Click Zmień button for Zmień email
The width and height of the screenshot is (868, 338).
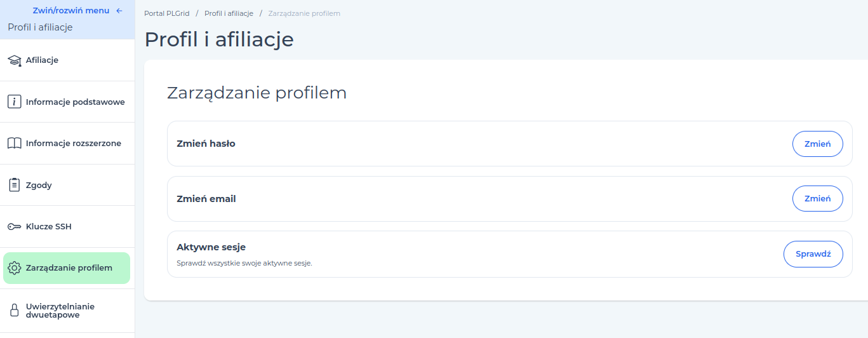tap(817, 199)
